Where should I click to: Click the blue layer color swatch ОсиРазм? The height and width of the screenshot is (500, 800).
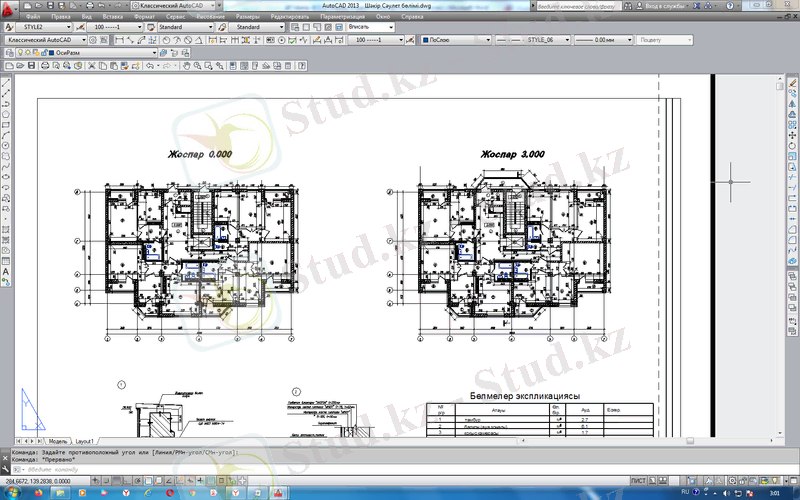pyautogui.click(x=51, y=53)
